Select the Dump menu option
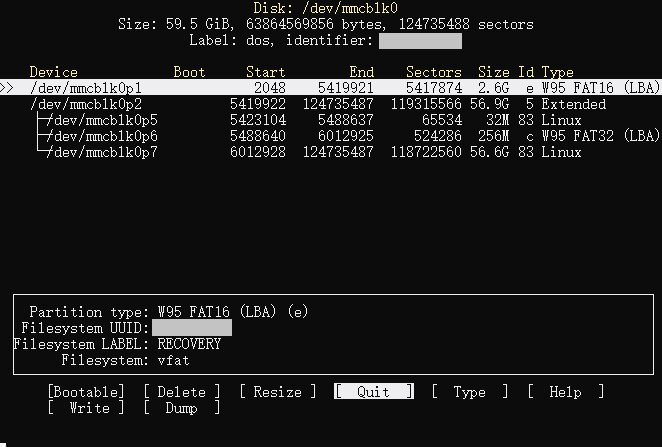 [182, 408]
